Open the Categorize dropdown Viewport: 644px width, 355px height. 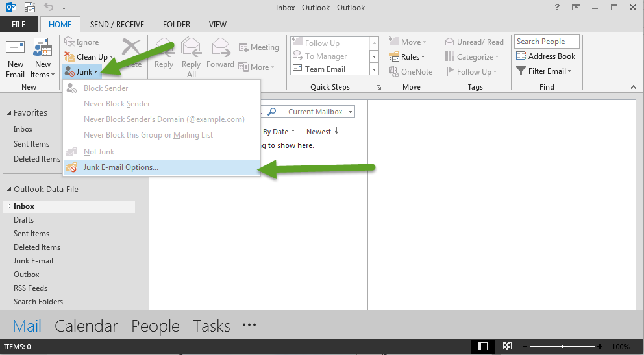click(472, 56)
